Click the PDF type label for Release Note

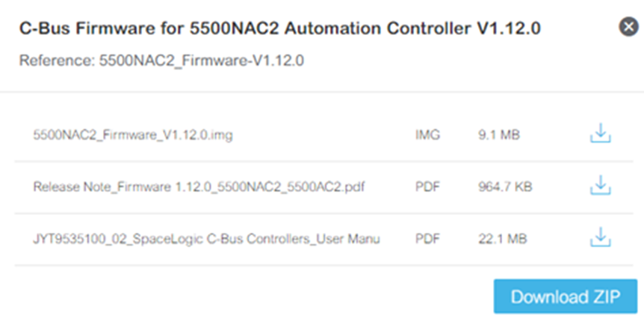[427, 187]
